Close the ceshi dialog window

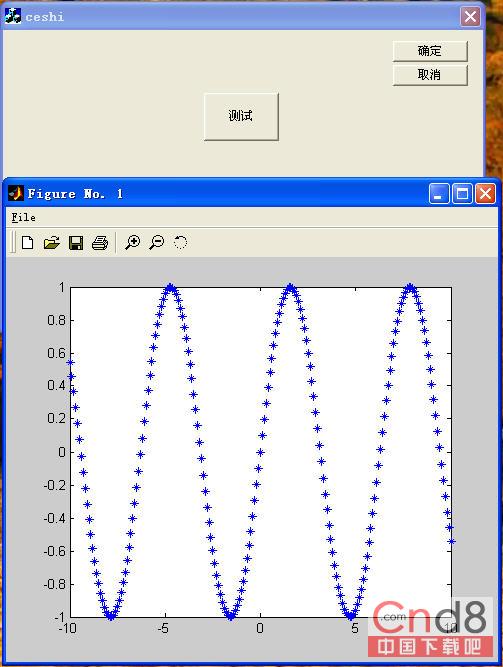coord(470,17)
